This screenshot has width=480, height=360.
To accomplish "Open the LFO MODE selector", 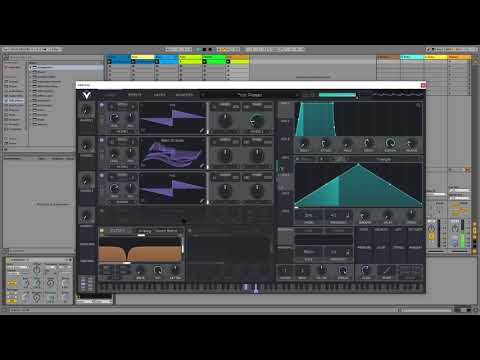I will click(x=309, y=216).
